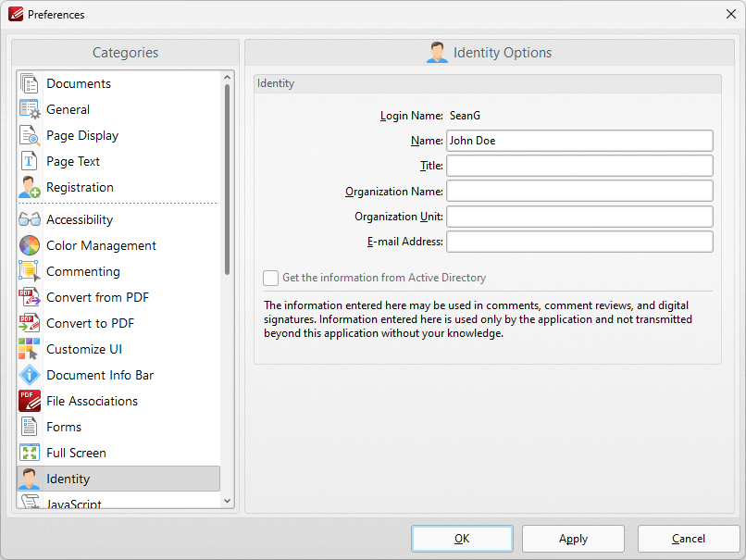
Task: Enable Get the information from Active Directory
Action: point(270,278)
